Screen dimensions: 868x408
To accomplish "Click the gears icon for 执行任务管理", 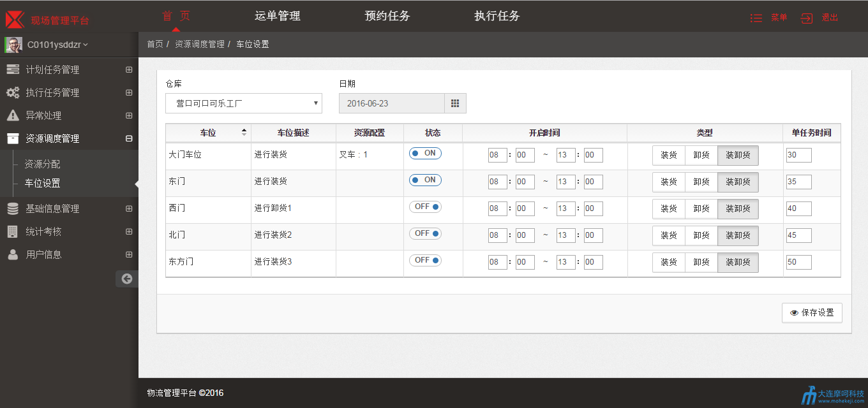I will tap(13, 92).
